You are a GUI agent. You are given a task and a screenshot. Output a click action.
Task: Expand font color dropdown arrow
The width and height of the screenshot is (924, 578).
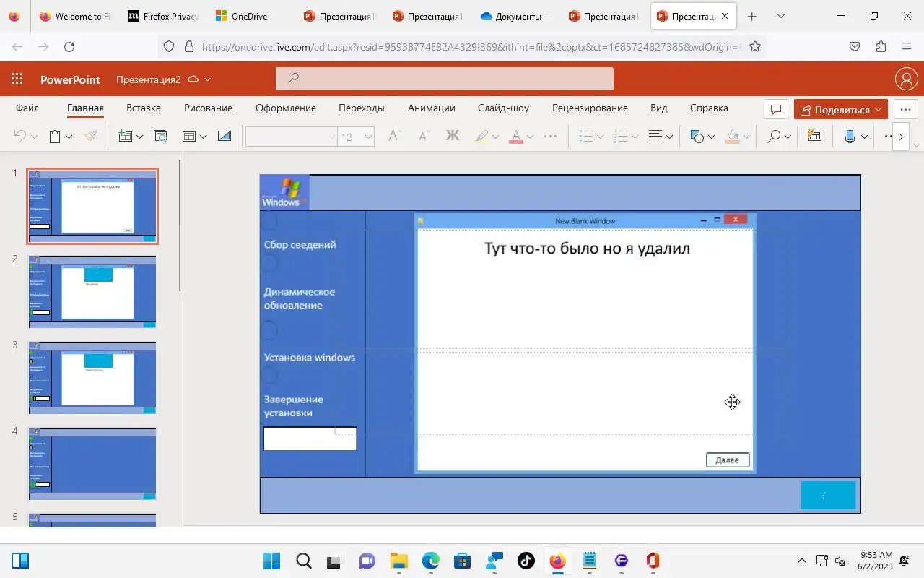[530, 137]
